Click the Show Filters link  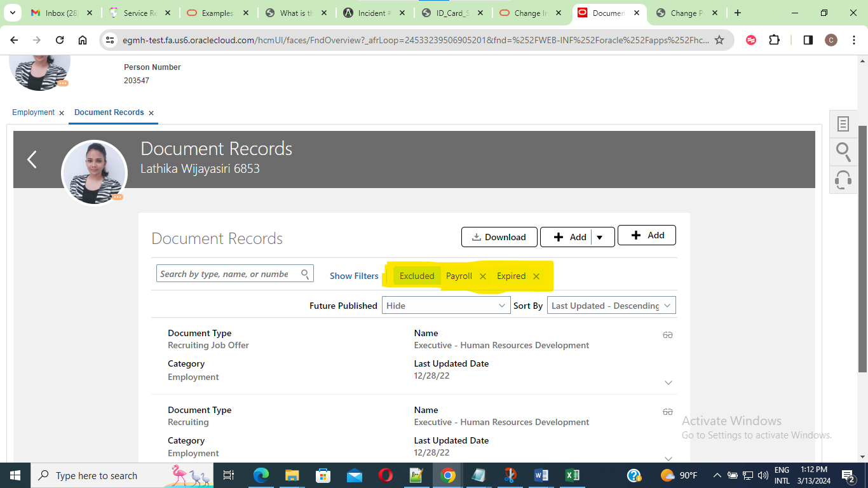(354, 276)
